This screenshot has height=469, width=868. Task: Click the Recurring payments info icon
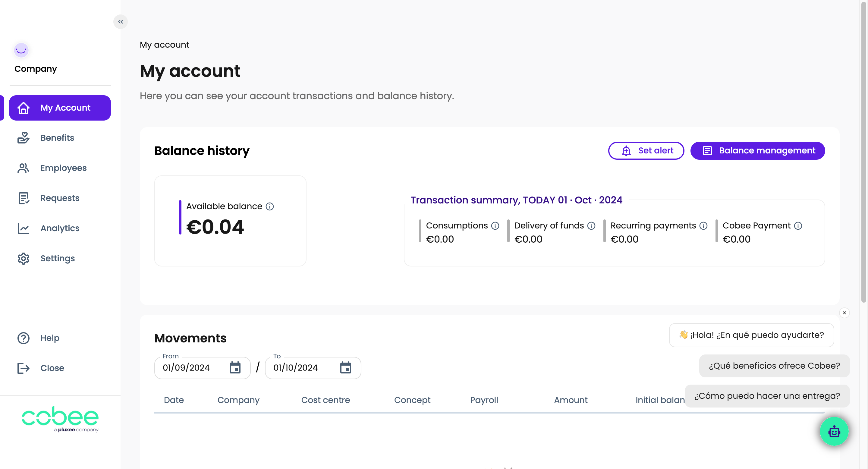pyautogui.click(x=703, y=226)
